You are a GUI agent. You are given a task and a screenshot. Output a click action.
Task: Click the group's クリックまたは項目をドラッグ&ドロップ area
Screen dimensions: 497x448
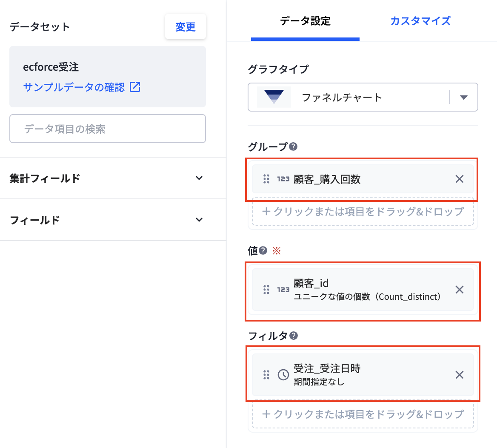pyautogui.click(x=363, y=211)
